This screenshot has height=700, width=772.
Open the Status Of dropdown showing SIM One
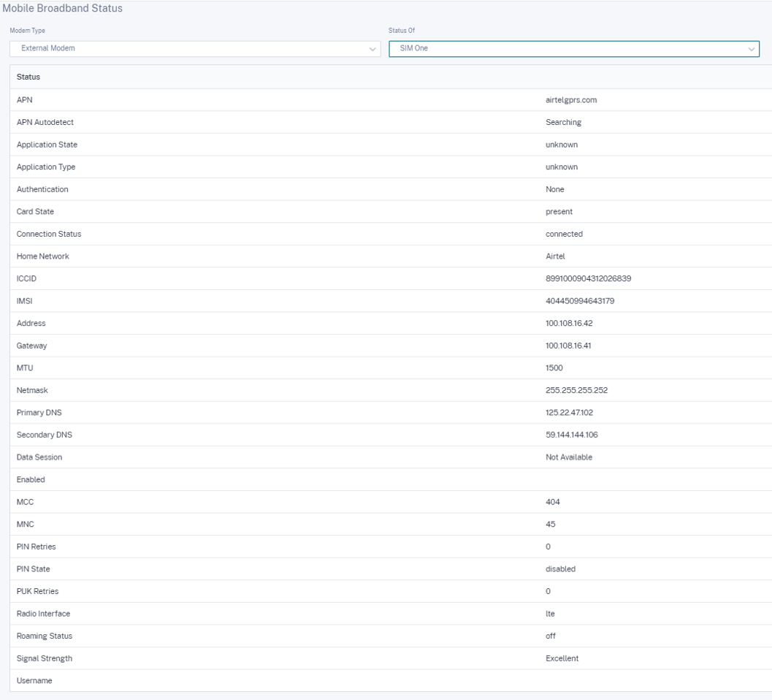(x=574, y=48)
